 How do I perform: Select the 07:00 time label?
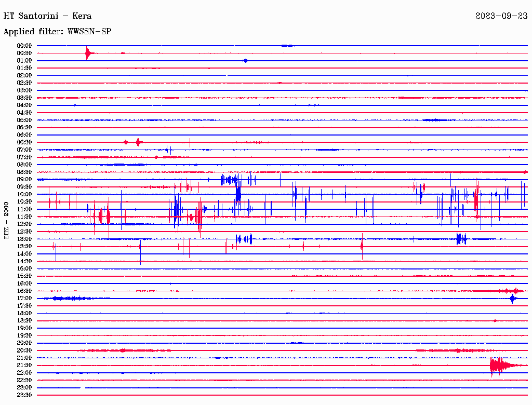24,150
